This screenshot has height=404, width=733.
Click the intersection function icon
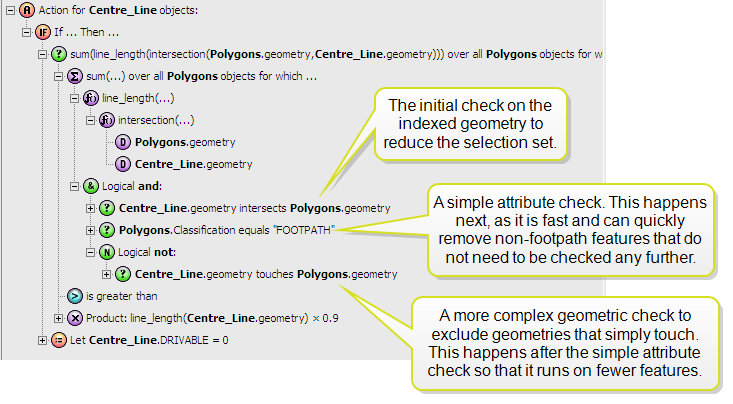click(106, 120)
